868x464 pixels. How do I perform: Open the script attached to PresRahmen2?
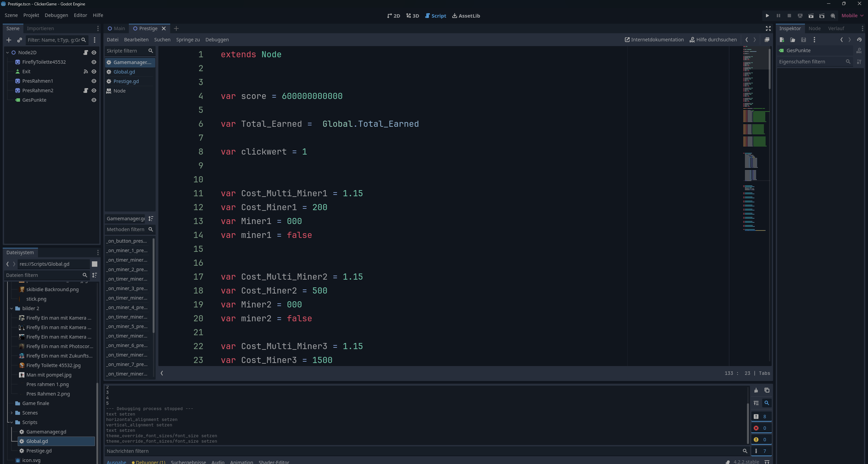[86, 90]
